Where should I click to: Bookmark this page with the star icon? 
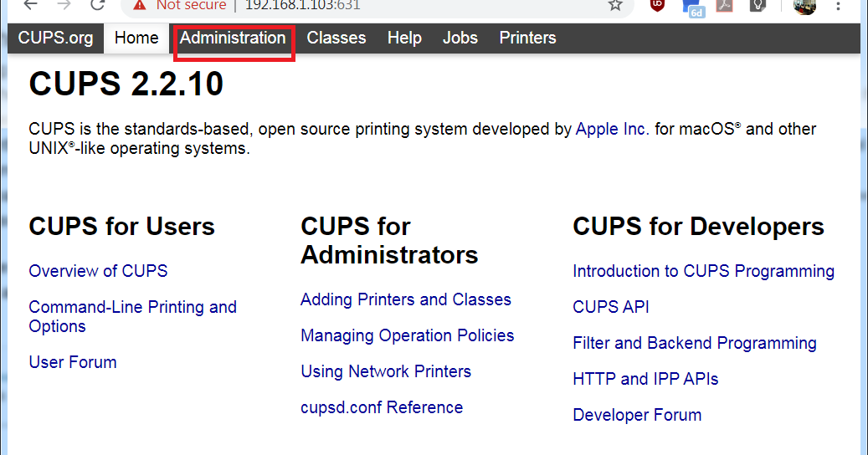click(615, 6)
